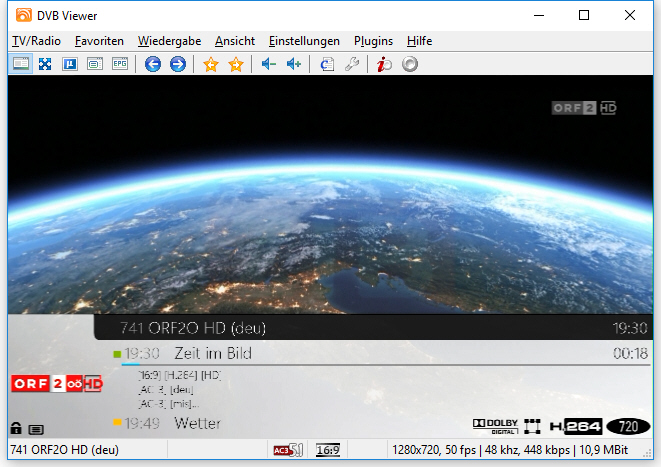
Task: Select the '741 ORF2O HD (deu)' OSD title
Action: point(193,328)
